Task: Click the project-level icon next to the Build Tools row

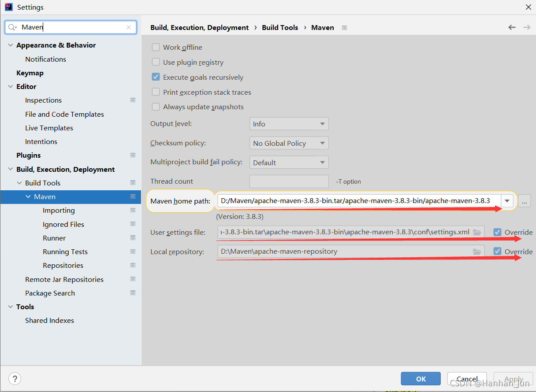Action: point(133,183)
